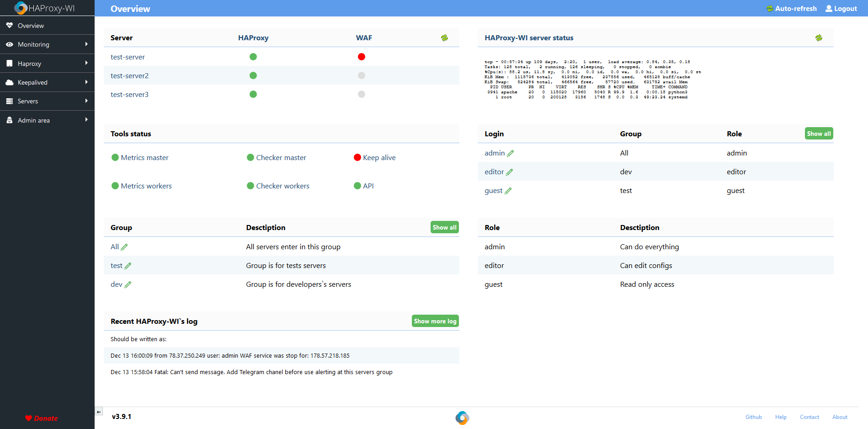The height and width of the screenshot is (429, 868).
Task: Open the test-server3 link
Action: 129,95
